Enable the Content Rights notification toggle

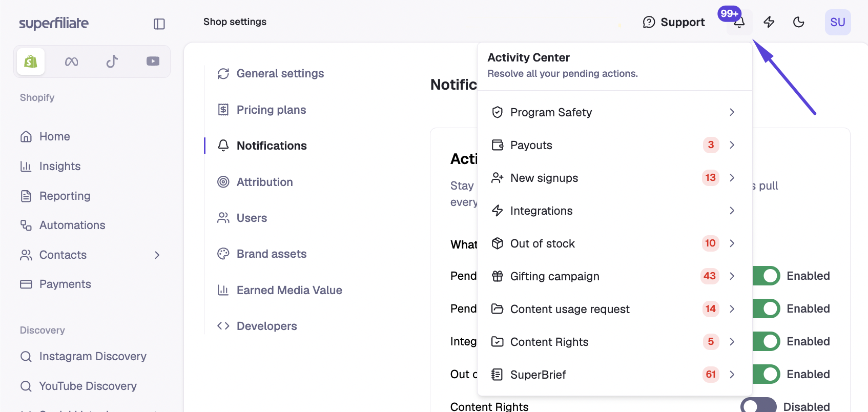(759, 406)
